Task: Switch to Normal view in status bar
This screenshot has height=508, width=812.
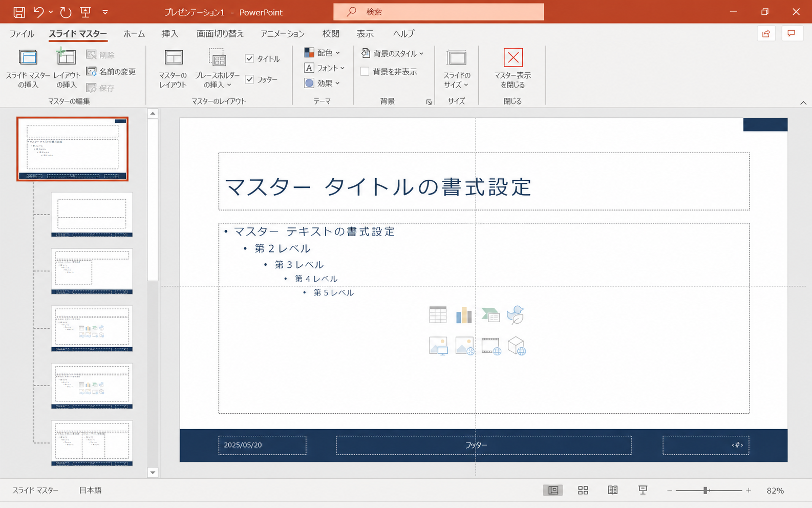Action: [x=553, y=490]
